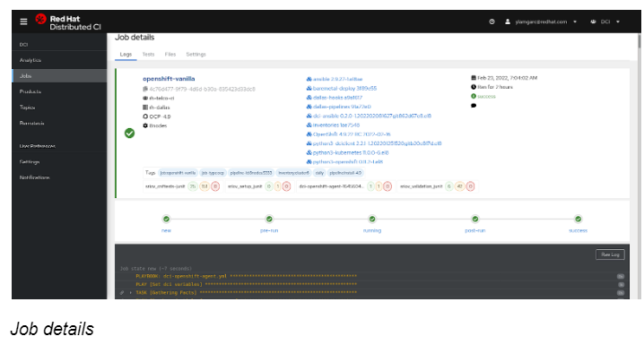Viewport: 644px width, 345px height.
Task: Open the dci-ansible 0.2.0 component link
Action: [372, 116]
